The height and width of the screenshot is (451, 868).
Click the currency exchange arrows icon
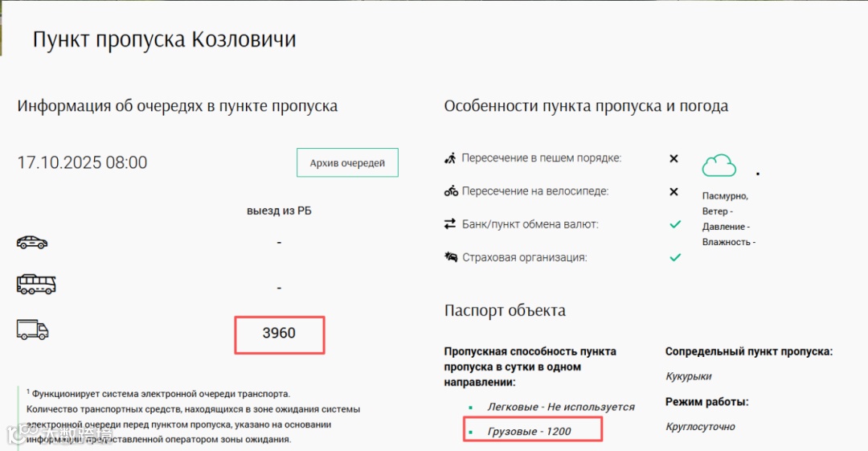coord(449,223)
